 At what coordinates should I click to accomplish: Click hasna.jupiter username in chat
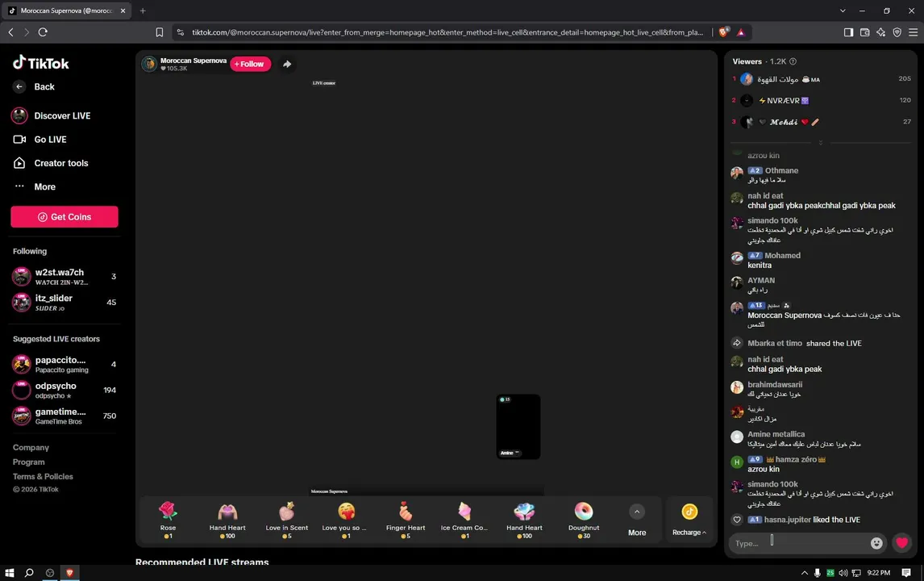(787, 520)
